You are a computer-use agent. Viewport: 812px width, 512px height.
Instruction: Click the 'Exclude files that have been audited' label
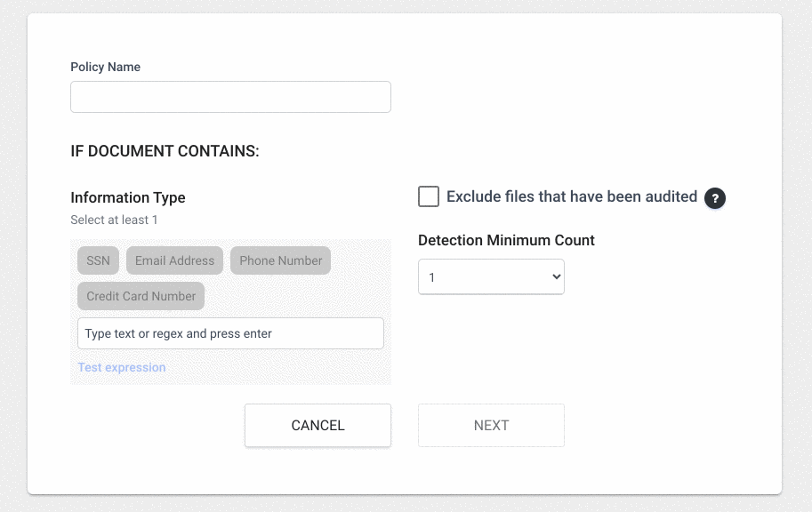(571, 196)
